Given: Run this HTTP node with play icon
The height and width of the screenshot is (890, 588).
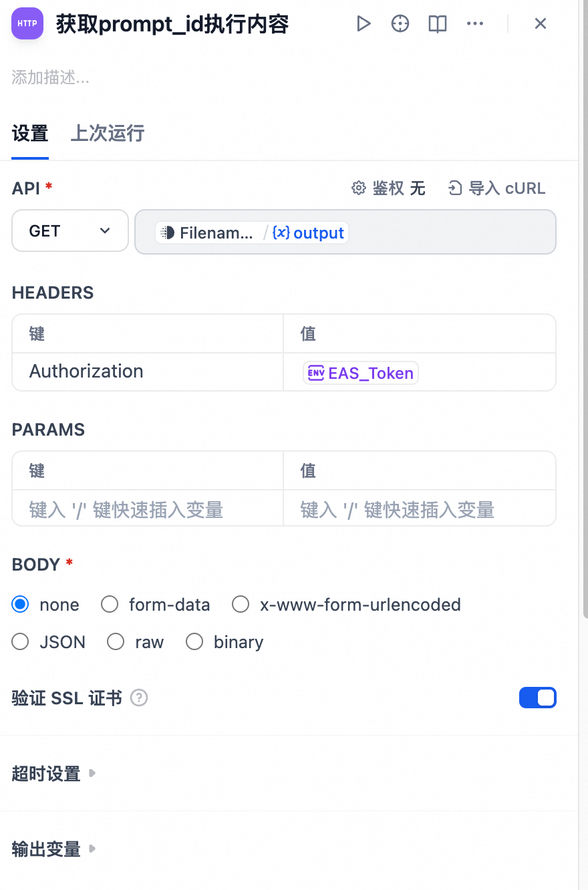Looking at the screenshot, I should [363, 24].
